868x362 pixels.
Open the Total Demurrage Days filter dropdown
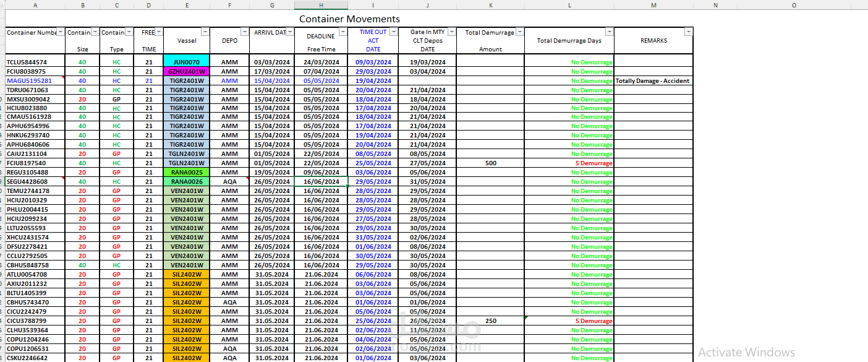pos(610,32)
